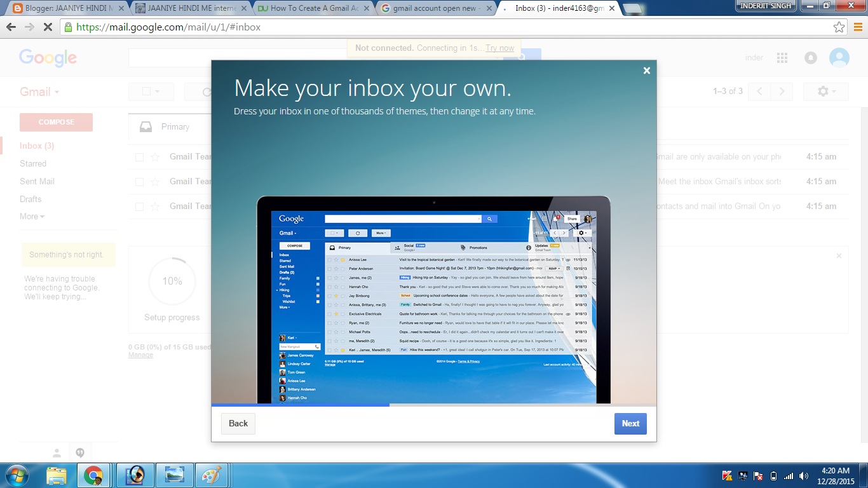The height and width of the screenshot is (488, 868).
Task: Open the Paint taskbar icon
Action: pos(210,475)
